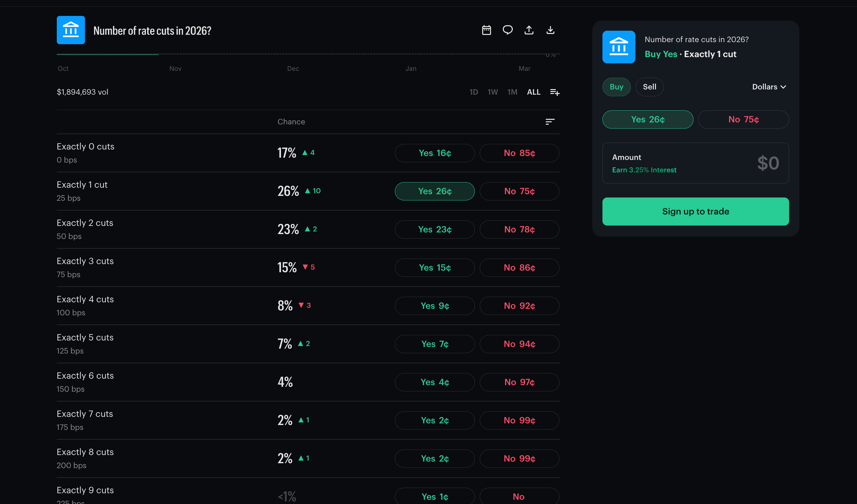
Task: Click Yes 23¢ for Exactly 2 cuts
Action: (435, 229)
